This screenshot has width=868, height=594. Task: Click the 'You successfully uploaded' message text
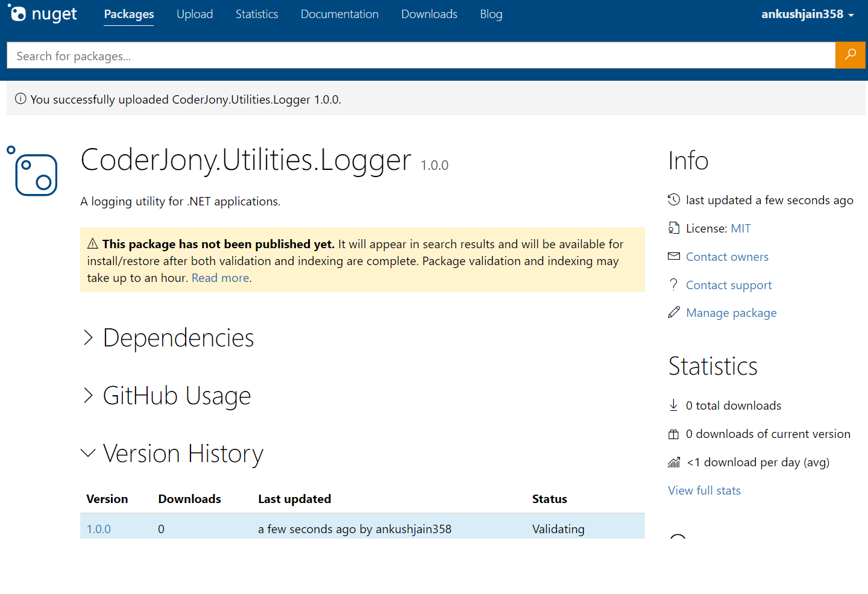pos(186,99)
